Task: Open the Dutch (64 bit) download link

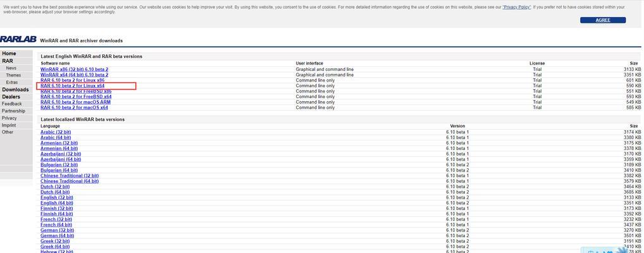Action: [55, 192]
